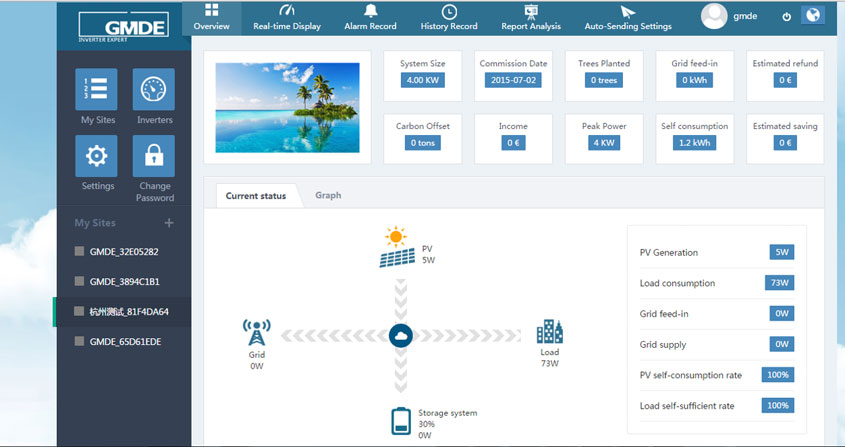Screen dimensions: 845x447
Task: Open My Sites list icon
Action: click(x=96, y=90)
